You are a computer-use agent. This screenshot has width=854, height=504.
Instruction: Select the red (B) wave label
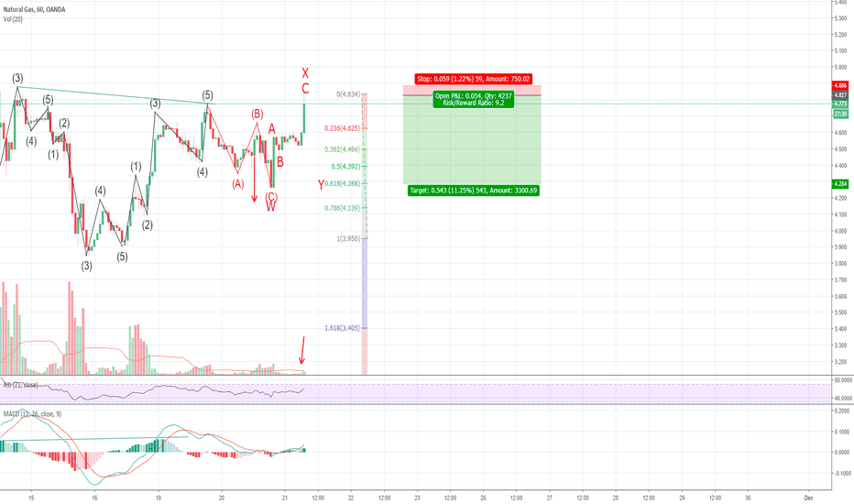coord(257,114)
